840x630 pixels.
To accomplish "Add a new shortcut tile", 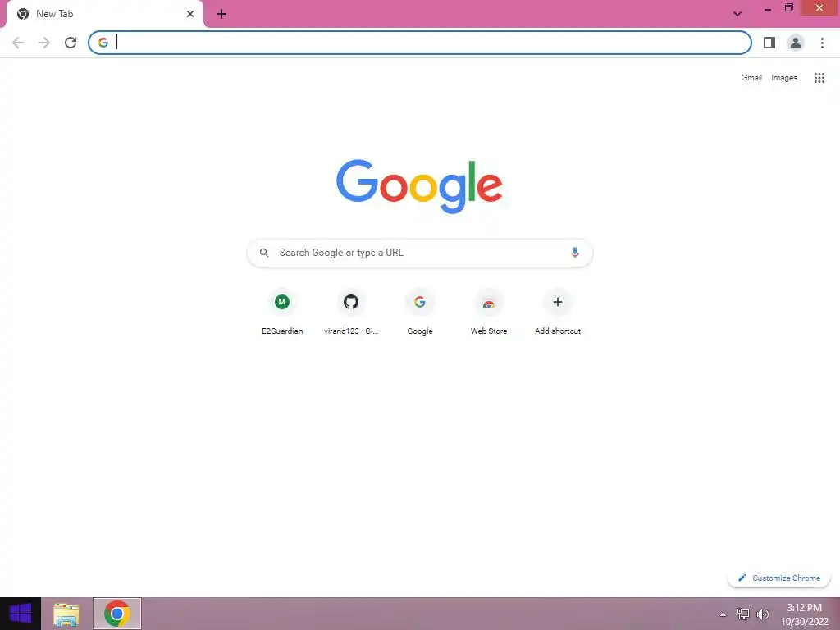I will [x=558, y=313].
